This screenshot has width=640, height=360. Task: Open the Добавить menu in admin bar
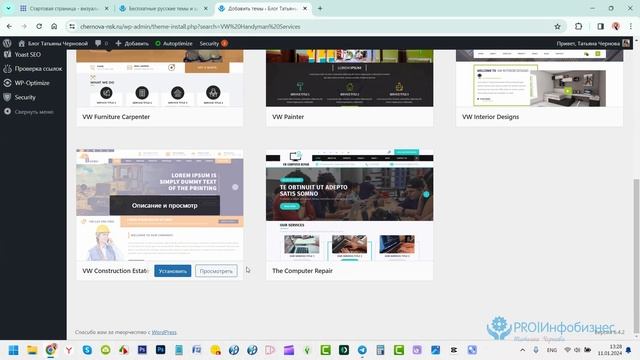click(132, 43)
